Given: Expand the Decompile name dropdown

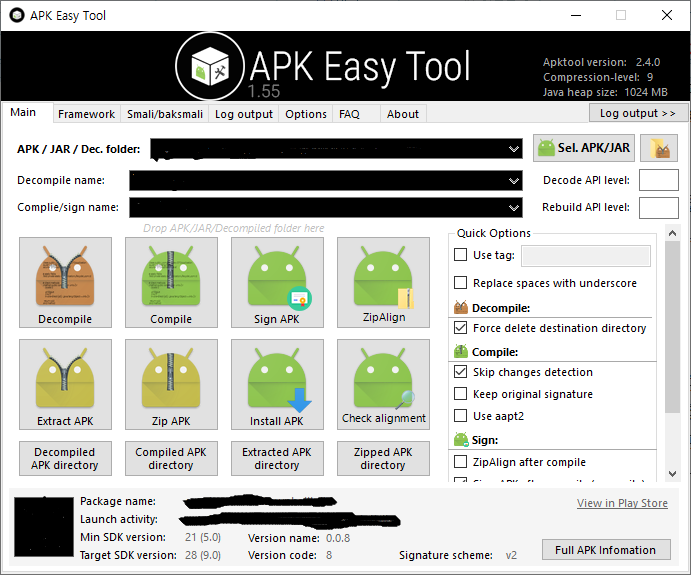Looking at the screenshot, I should 513,181.
